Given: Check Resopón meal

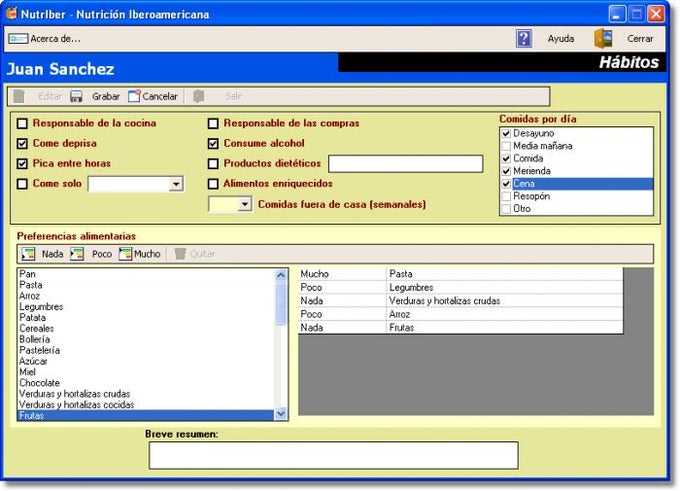Looking at the screenshot, I should click(506, 196).
